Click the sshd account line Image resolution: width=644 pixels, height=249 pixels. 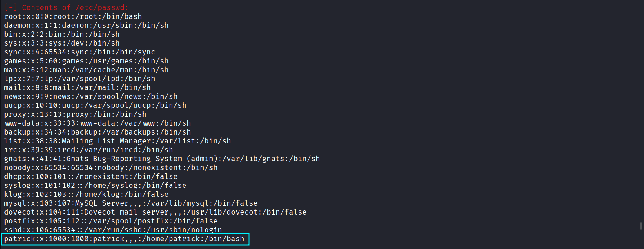tap(113, 230)
